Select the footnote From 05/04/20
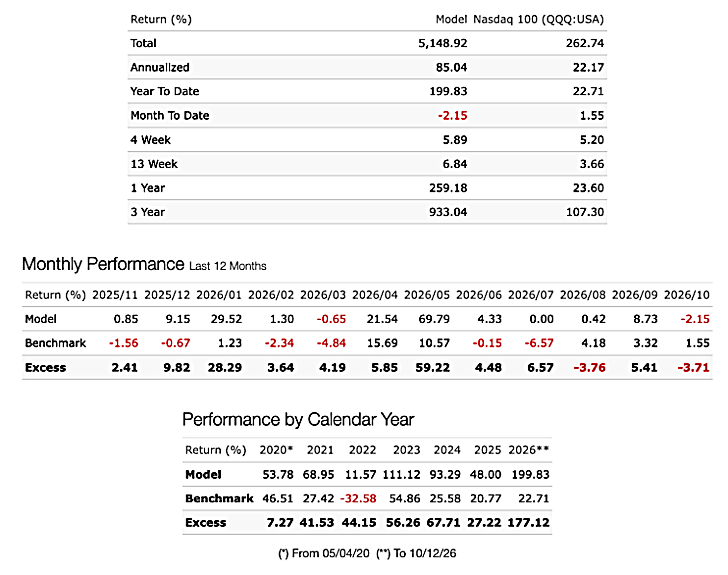728x575 pixels. point(324,553)
